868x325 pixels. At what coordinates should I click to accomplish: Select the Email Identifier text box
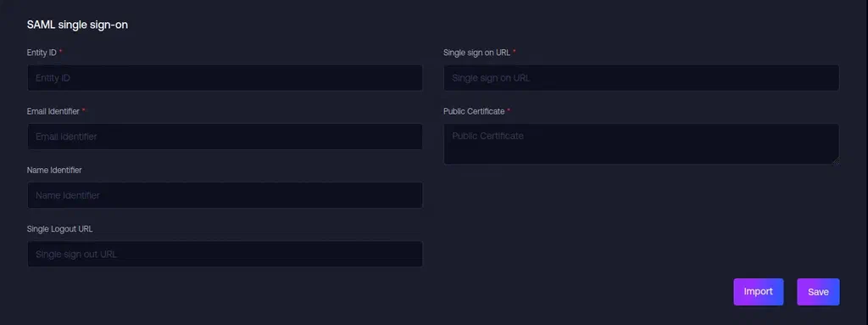pyautogui.click(x=225, y=137)
